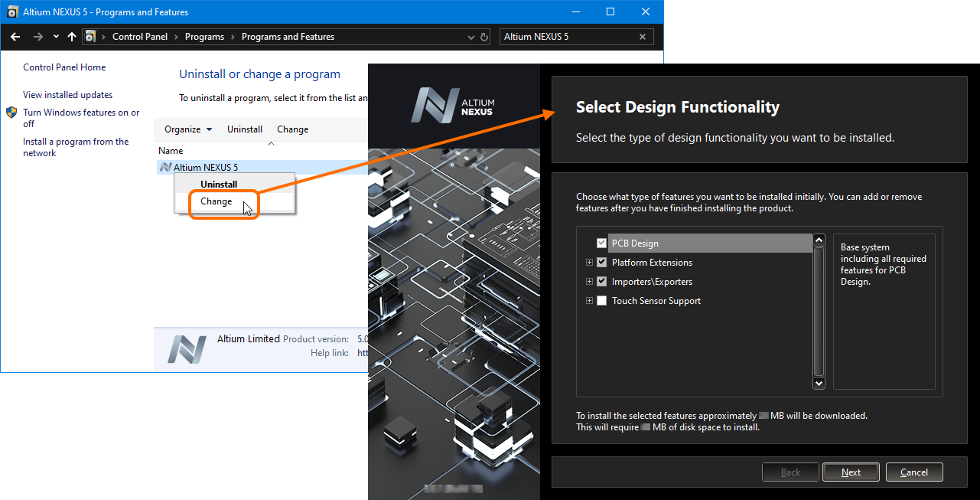Screen dimensions: 980x500
Task: Enable the Touch Sensor Support checkbox
Action: point(601,301)
